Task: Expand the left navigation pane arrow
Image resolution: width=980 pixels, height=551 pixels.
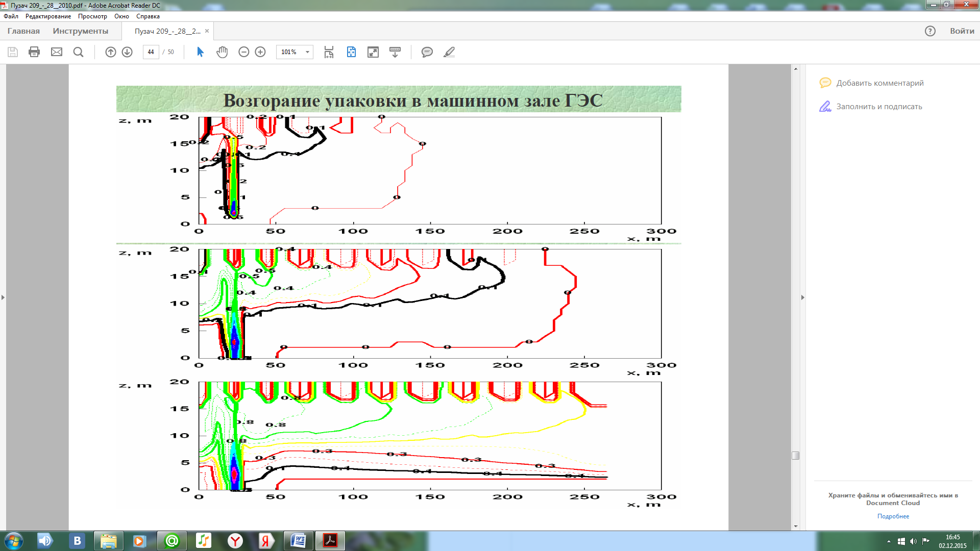Action: pos(3,297)
